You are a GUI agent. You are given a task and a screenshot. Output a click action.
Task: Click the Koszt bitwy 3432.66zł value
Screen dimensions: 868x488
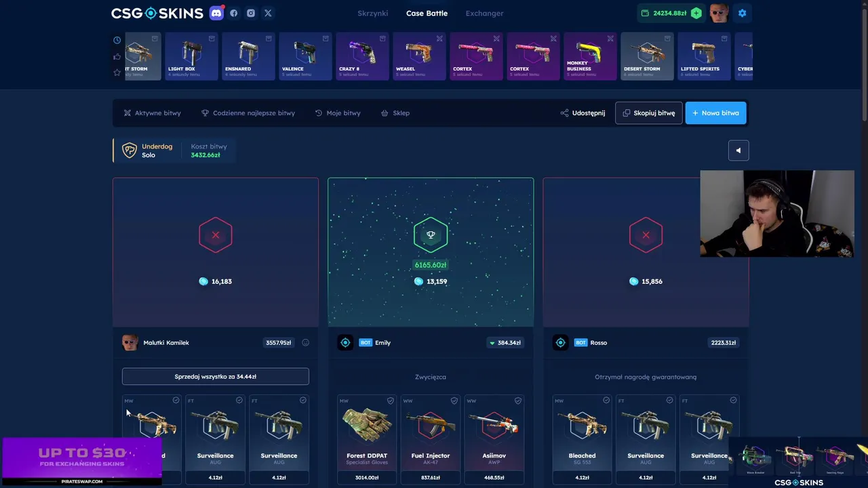pyautogui.click(x=205, y=155)
